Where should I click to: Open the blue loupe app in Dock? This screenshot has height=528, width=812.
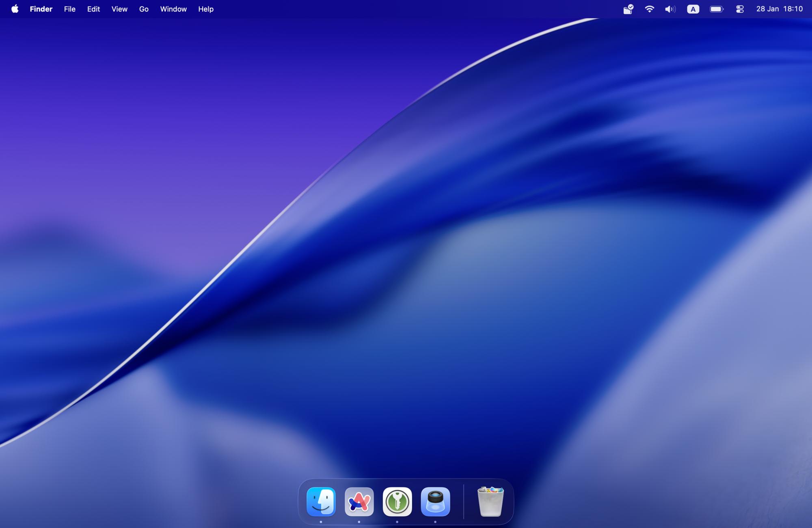tap(435, 502)
